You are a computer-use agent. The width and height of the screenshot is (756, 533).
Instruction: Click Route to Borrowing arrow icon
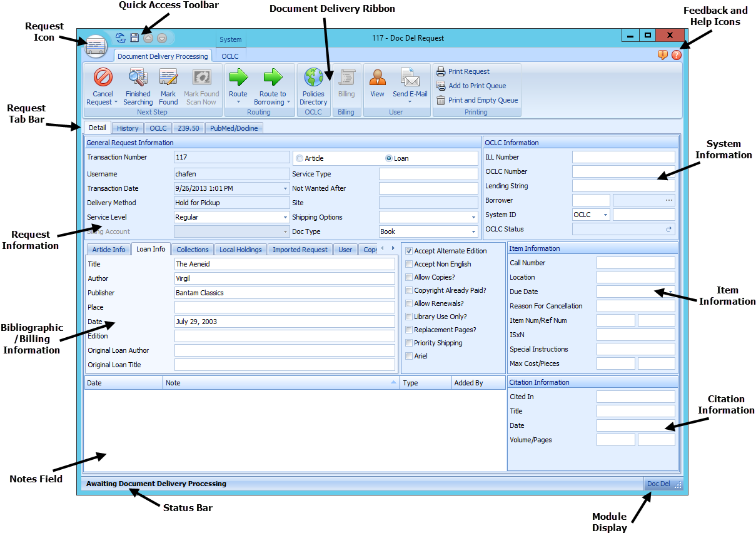pyautogui.click(x=273, y=78)
